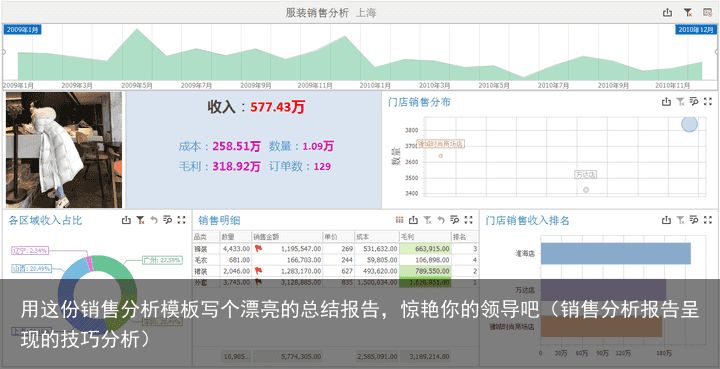Select the 2009年1月 range start label

coord(22,30)
